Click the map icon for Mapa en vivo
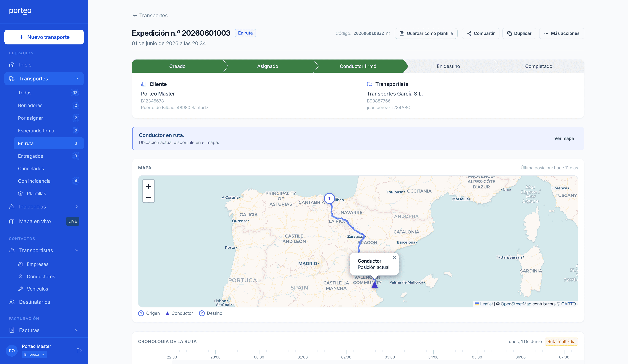The height and width of the screenshot is (364, 628). 12,221
